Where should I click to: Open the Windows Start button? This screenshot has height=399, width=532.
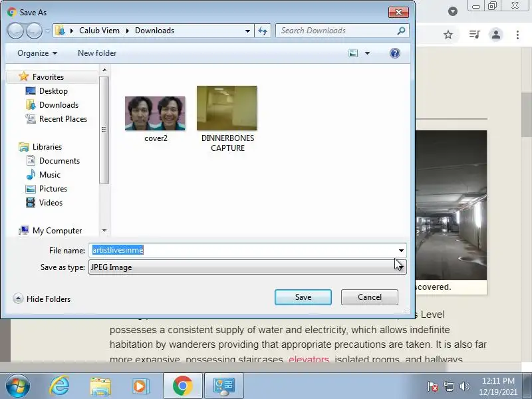point(17,386)
